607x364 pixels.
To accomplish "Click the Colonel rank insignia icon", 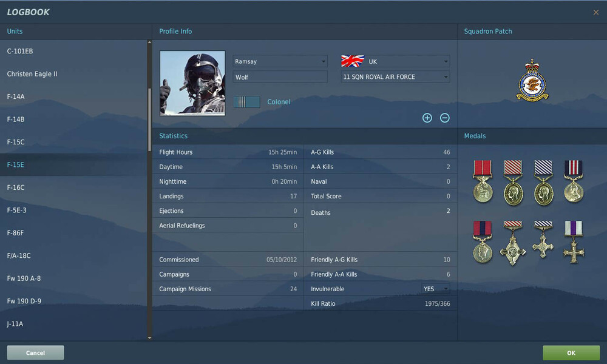I will pyautogui.click(x=246, y=102).
